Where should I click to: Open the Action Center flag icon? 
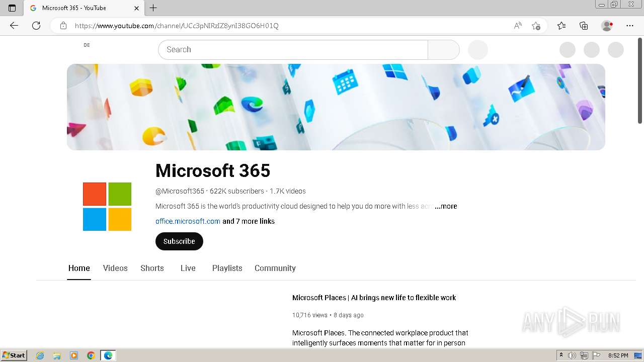click(x=596, y=355)
